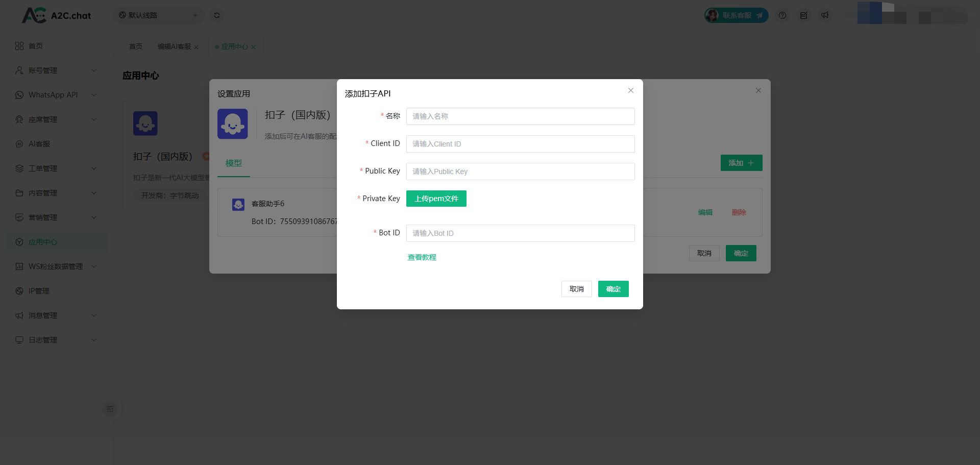
Task: Focus the Client ID input field
Action: tap(520, 144)
